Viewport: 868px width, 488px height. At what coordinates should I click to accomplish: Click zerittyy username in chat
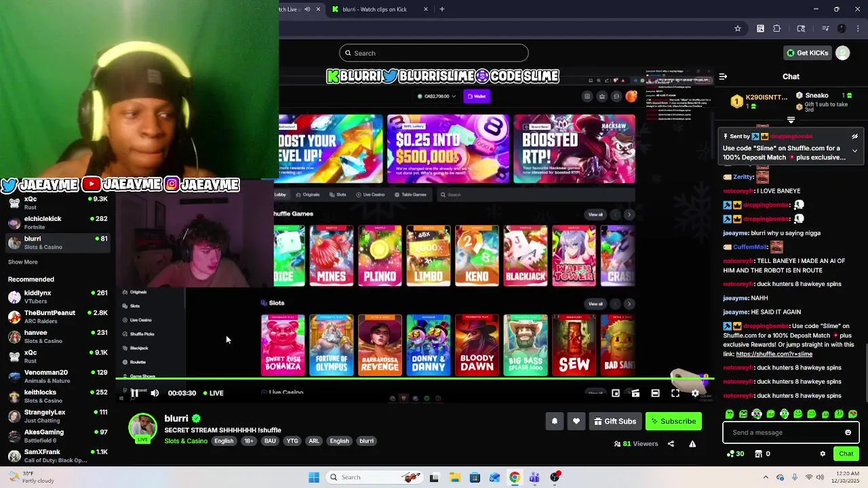coord(743,177)
